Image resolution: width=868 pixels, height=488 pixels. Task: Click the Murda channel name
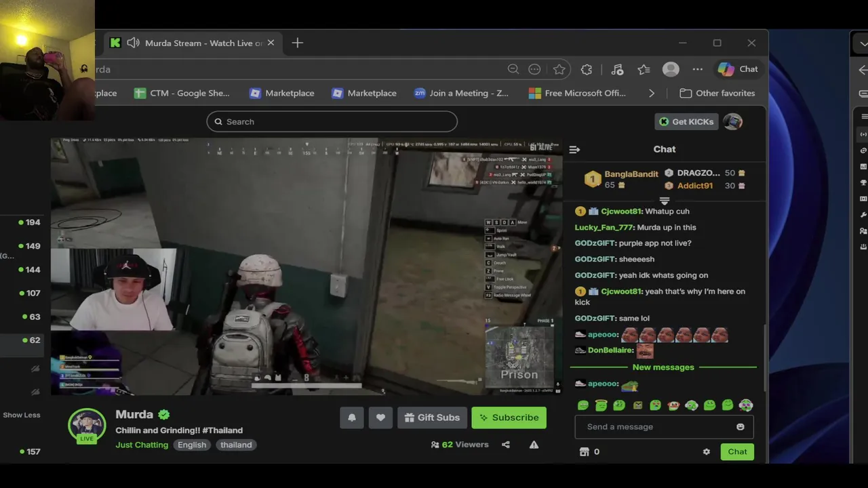click(x=134, y=415)
